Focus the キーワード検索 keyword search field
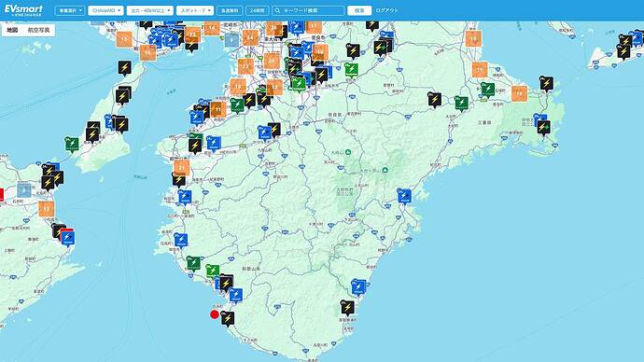This screenshot has height=362, width=644. tap(308, 10)
